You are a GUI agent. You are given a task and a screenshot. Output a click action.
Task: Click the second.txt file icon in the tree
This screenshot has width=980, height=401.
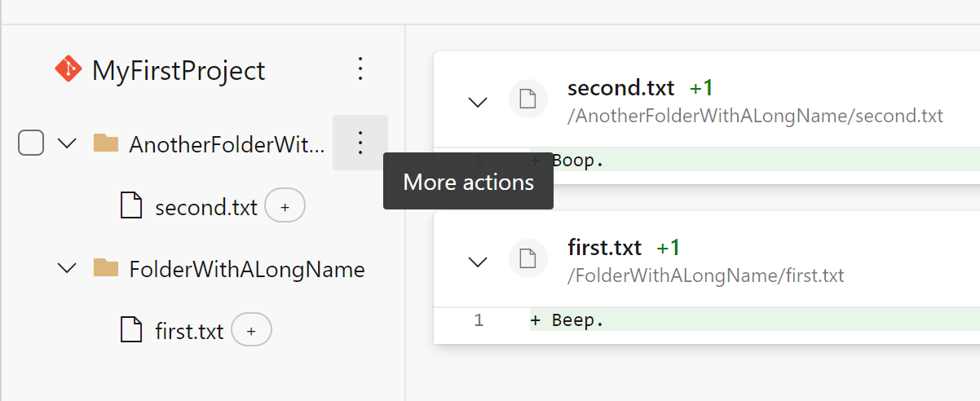coord(131,206)
